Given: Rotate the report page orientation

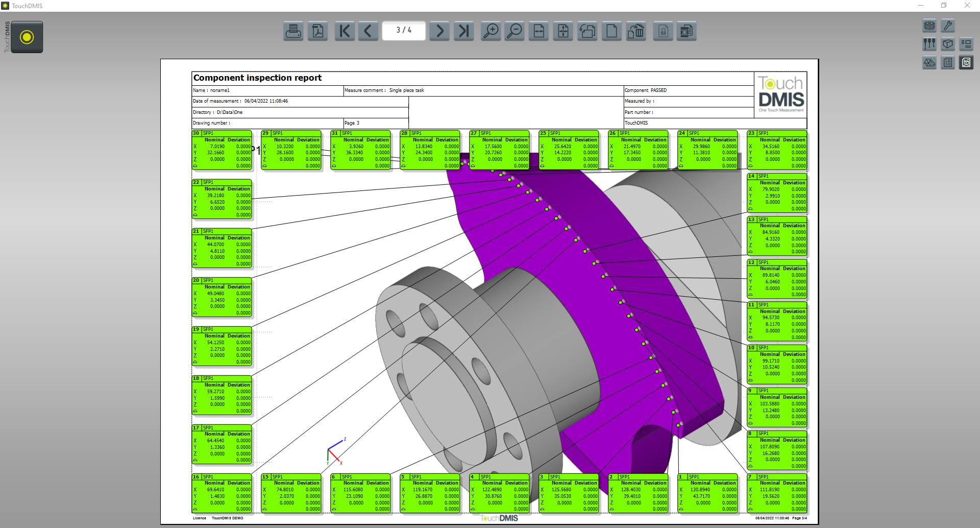Looking at the screenshot, I should coord(587,31).
